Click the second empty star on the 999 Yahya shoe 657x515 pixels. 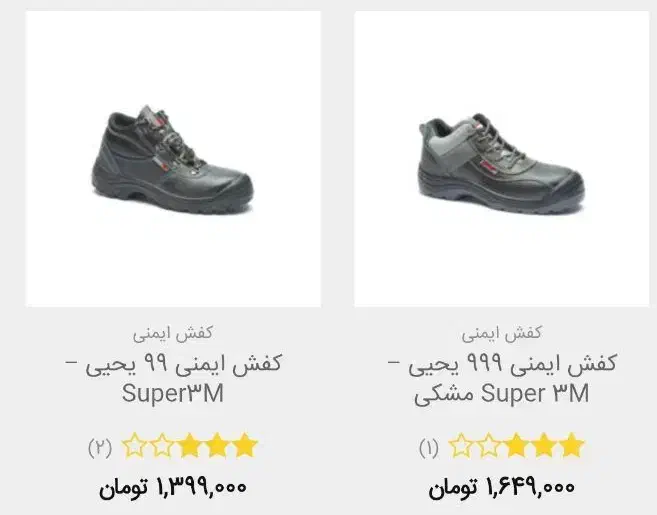click(489, 445)
